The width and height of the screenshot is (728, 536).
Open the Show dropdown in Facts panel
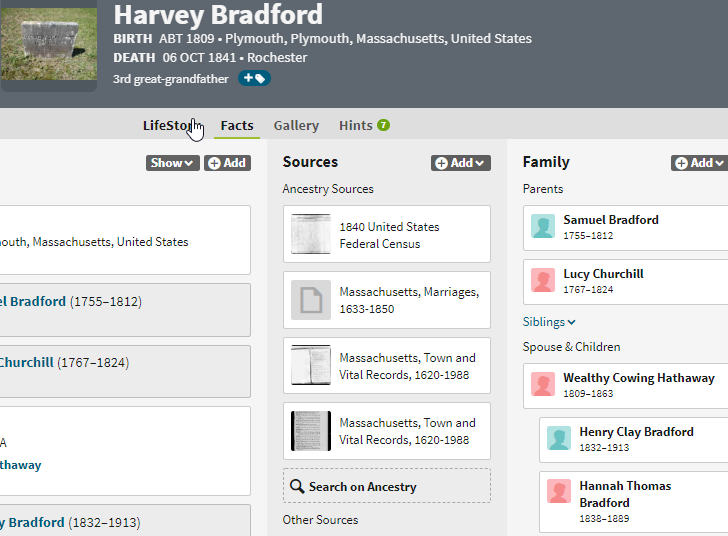(x=172, y=163)
